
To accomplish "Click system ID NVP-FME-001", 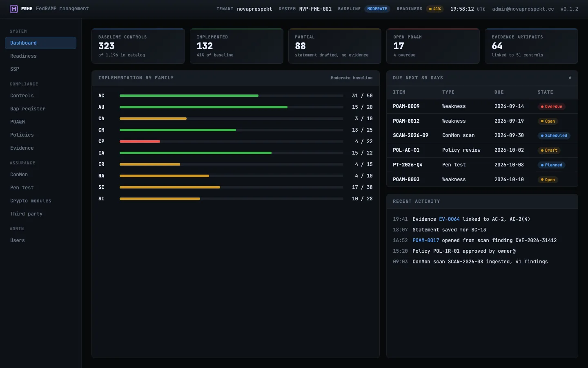I will pyautogui.click(x=315, y=9).
